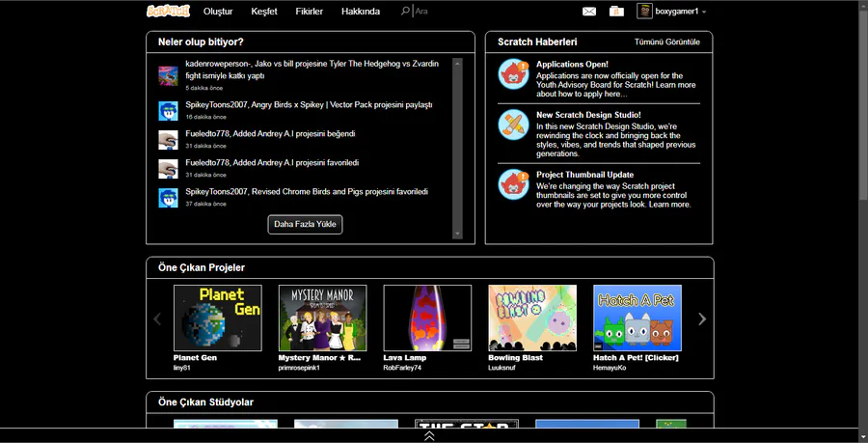
Task: Click Applications Open news icon
Action: click(513, 73)
